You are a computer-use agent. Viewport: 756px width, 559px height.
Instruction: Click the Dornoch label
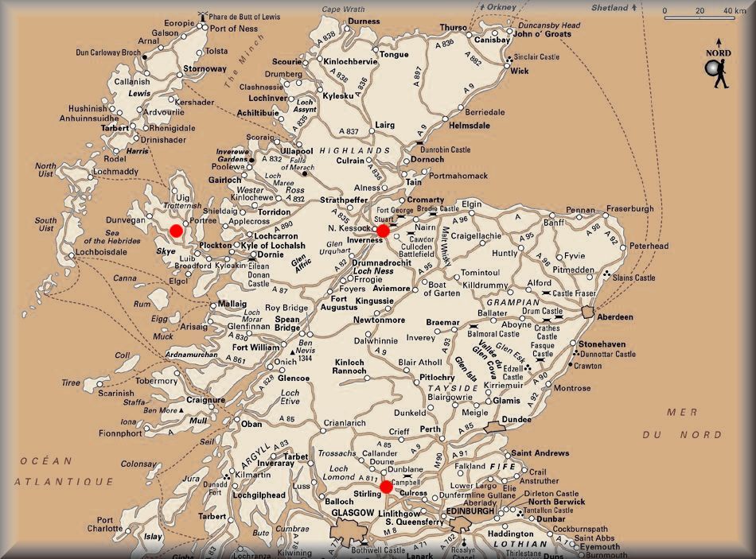pos(427,159)
